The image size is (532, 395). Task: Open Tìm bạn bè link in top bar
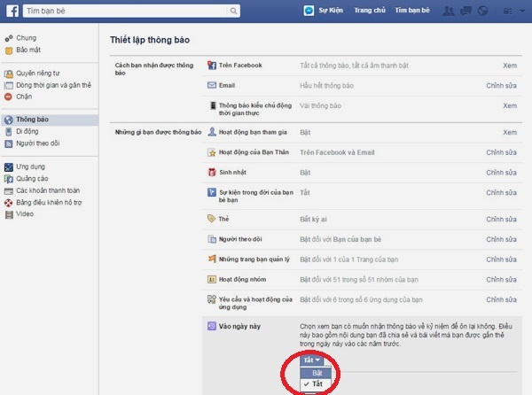point(412,11)
